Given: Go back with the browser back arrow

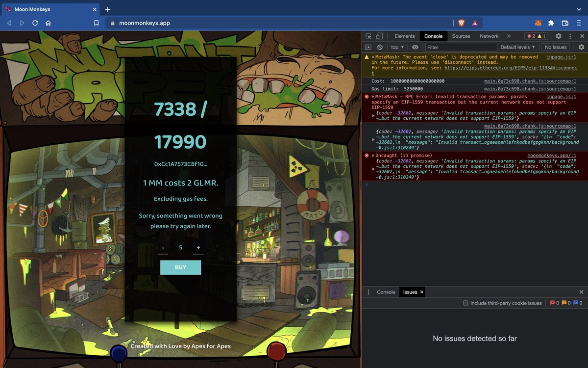Looking at the screenshot, I should click(x=9, y=23).
